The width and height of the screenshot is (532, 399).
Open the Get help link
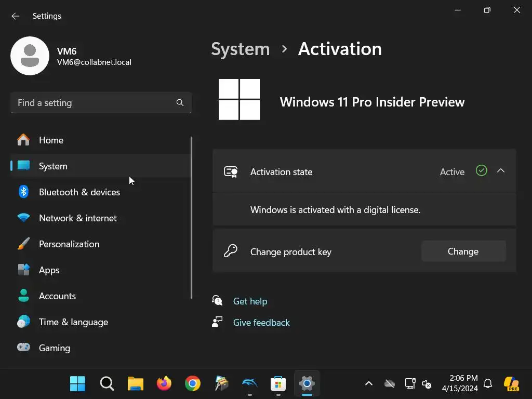tap(250, 301)
